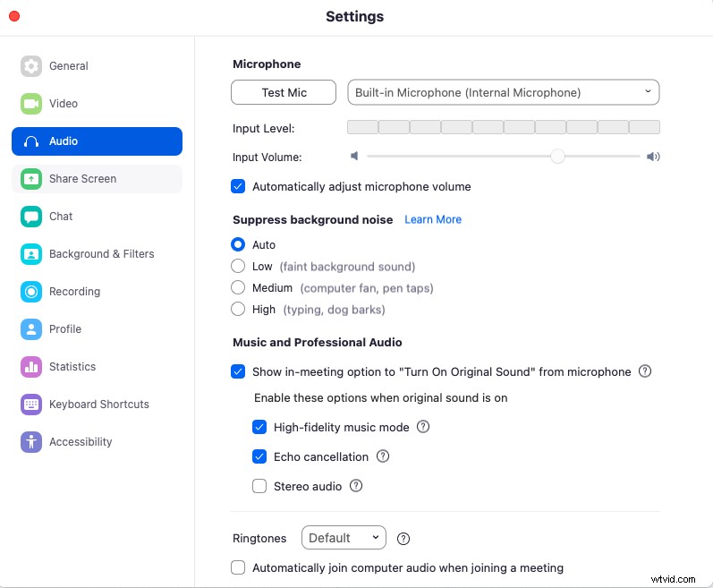Click the loud volume speaker icon
This screenshot has width=713, height=588.
[653, 157]
